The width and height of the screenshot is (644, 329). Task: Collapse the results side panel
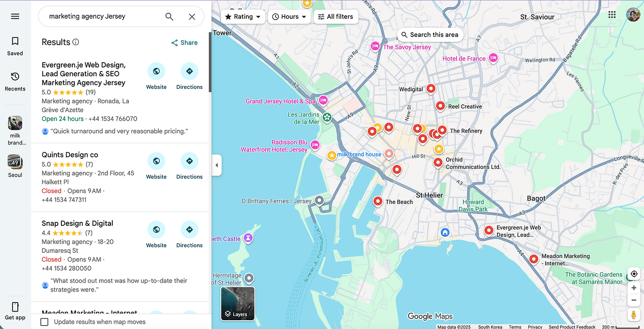coord(217,165)
